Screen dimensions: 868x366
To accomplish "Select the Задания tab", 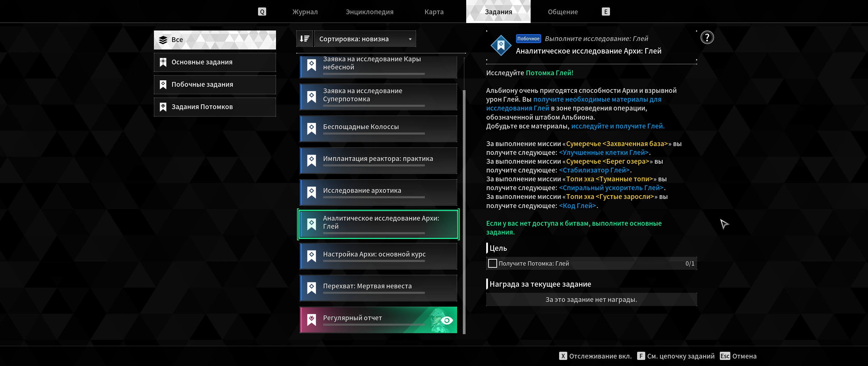I will (498, 12).
